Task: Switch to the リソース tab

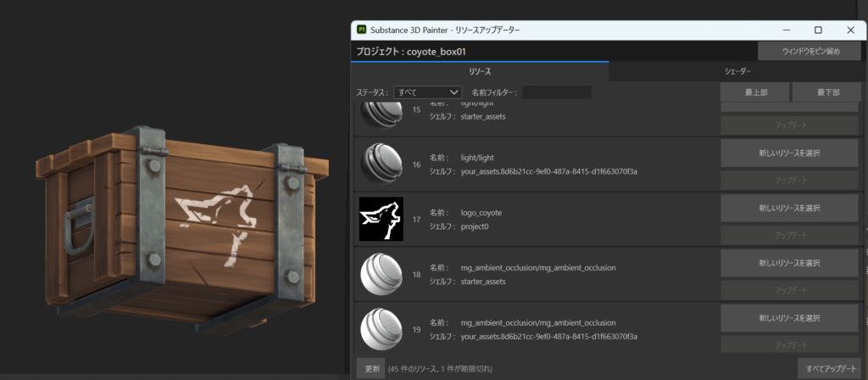Action: (x=480, y=72)
